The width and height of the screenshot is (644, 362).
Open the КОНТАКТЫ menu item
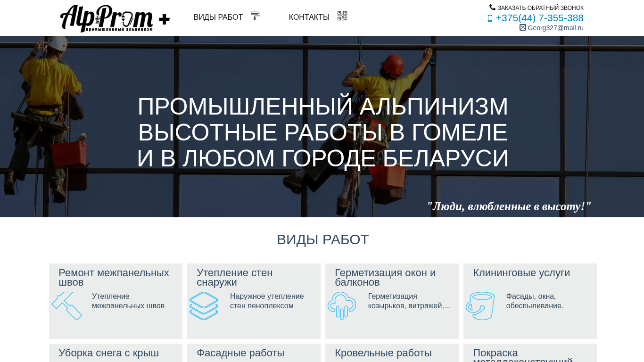[x=309, y=17]
